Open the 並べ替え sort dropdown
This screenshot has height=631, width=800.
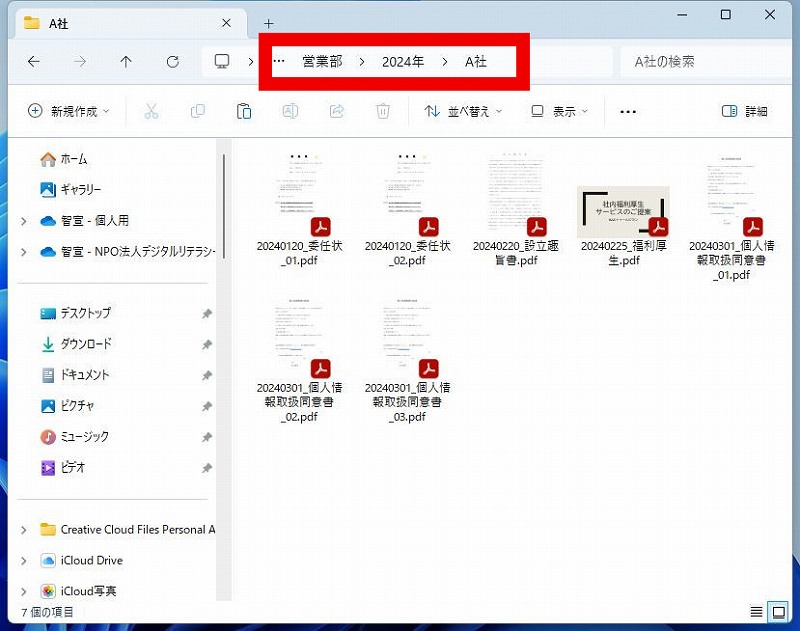point(463,111)
